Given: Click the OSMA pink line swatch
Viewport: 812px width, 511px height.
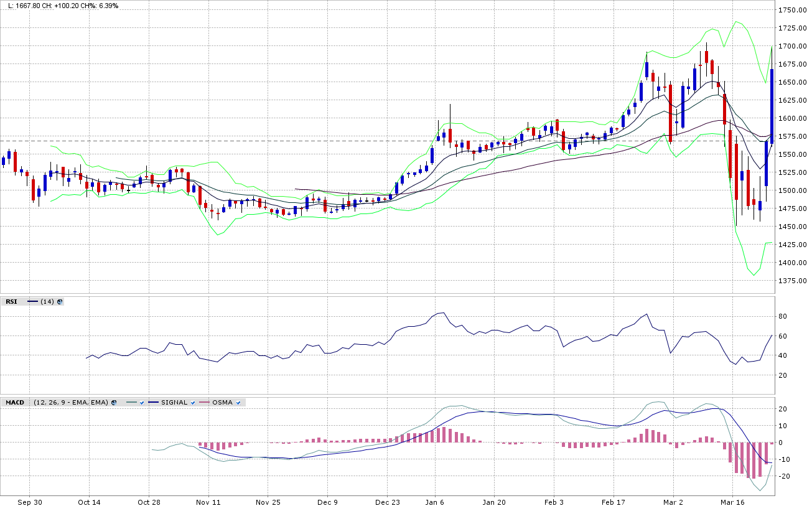Looking at the screenshot, I should click(x=205, y=403).
